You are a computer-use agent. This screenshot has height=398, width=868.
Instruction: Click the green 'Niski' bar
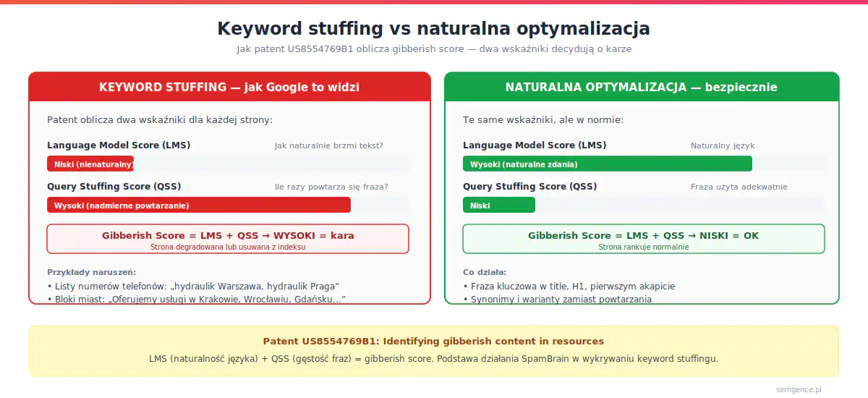click(x=499, y=205)
